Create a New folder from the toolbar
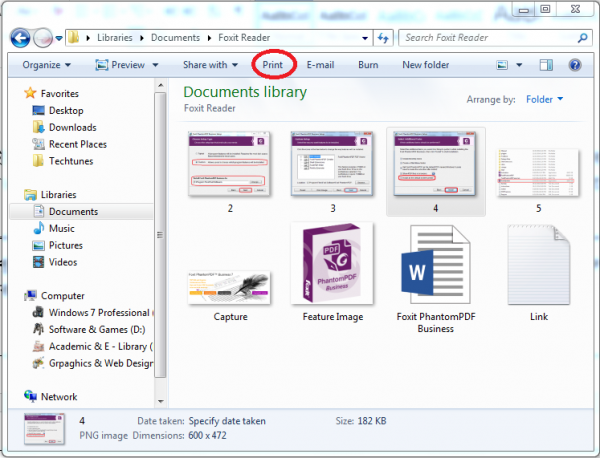The image size is (600, 458). tap(426, 65)
